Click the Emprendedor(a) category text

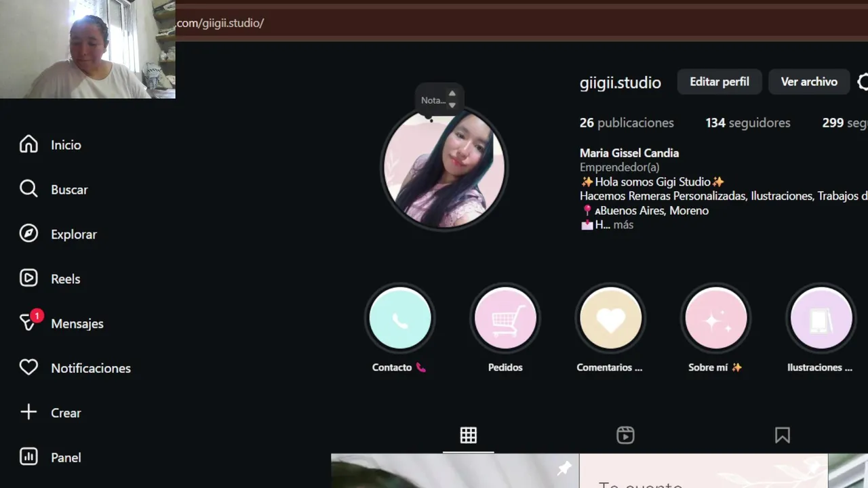point(619,167)
